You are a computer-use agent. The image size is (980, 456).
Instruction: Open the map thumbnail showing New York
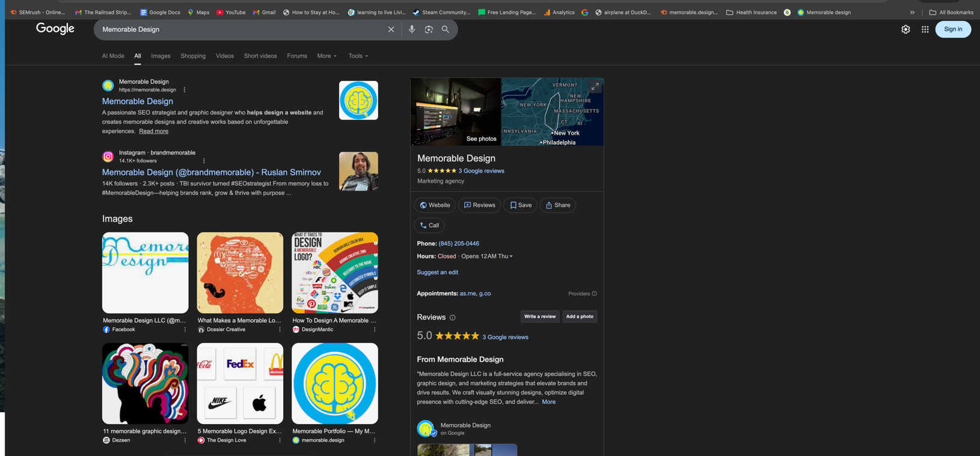point(553,112)
